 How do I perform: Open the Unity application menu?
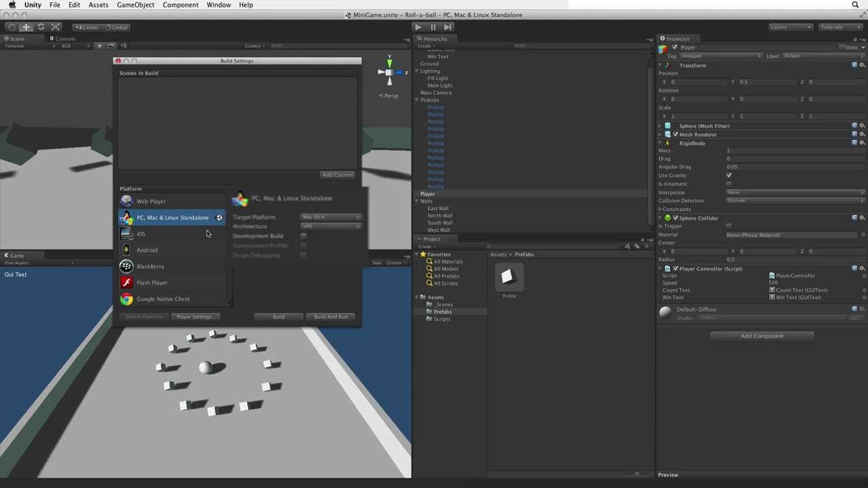click(x=33, y=5)
